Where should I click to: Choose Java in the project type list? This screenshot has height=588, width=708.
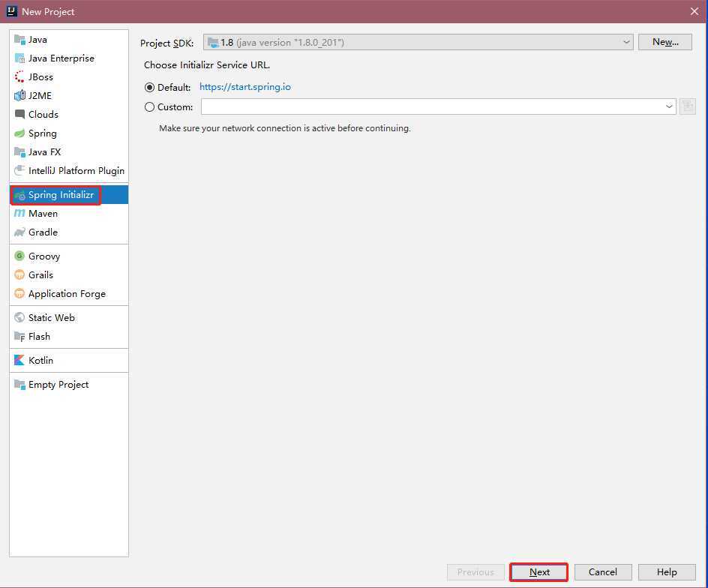(x=69, y=40)
